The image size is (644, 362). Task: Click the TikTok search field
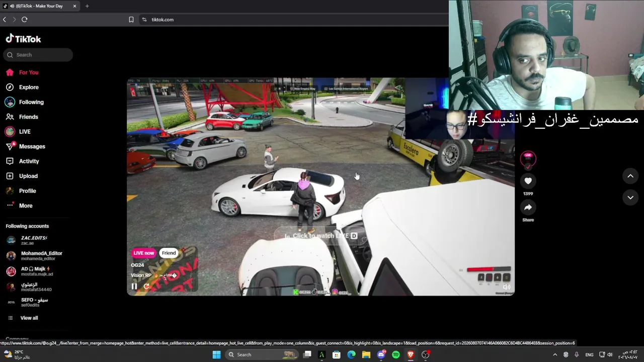38,55
